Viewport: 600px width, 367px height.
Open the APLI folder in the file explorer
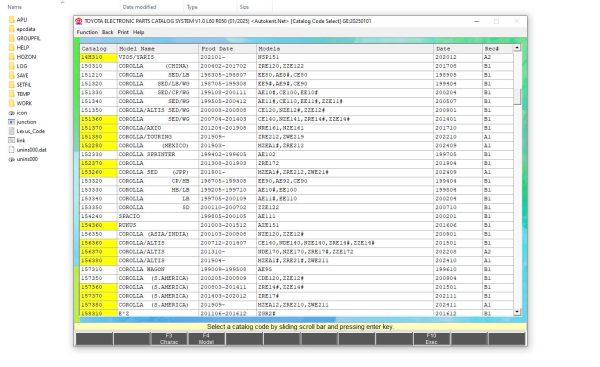click(x=22, y=20)
